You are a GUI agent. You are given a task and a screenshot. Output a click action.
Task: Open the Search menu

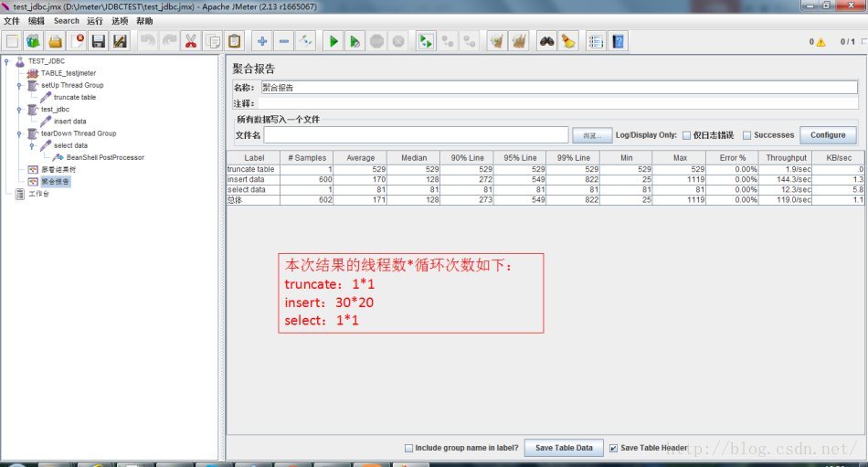67,21
